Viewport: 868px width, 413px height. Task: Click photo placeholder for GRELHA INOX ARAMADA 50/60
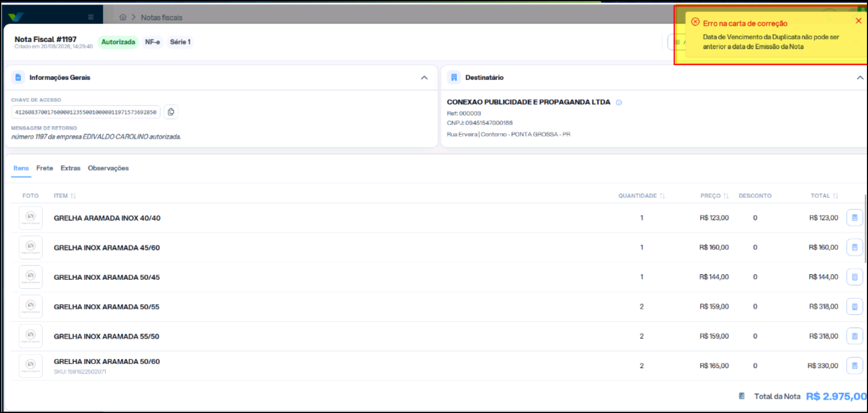pos(31,366)
